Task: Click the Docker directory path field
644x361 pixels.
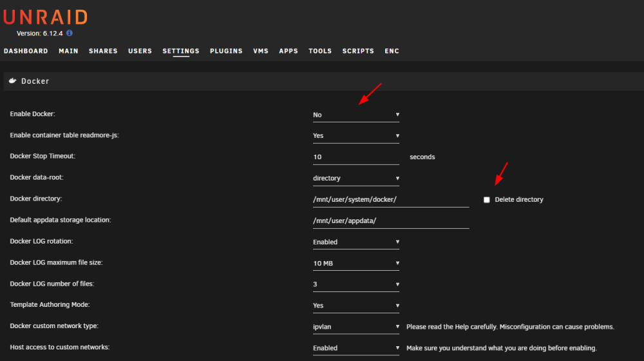Action: 391,200
